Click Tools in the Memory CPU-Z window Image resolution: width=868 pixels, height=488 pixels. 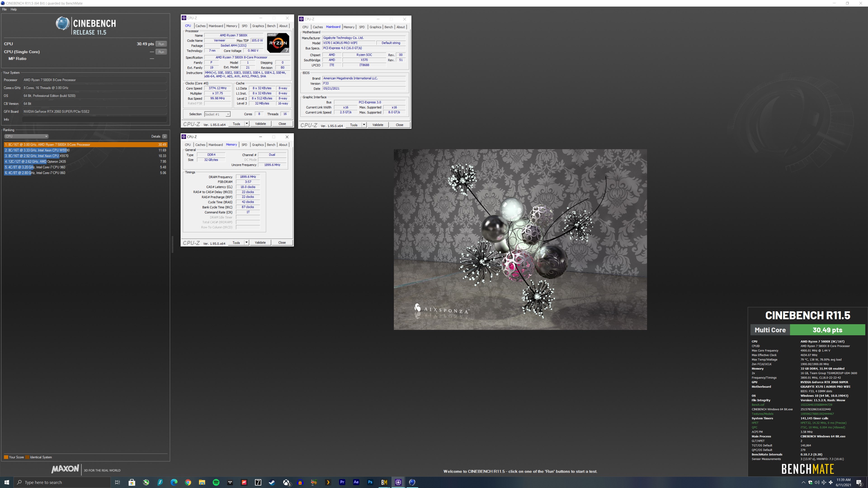(236, 242)
